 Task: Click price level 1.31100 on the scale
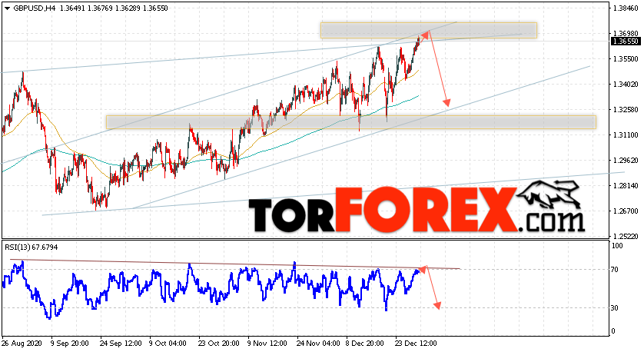point(626,135)
